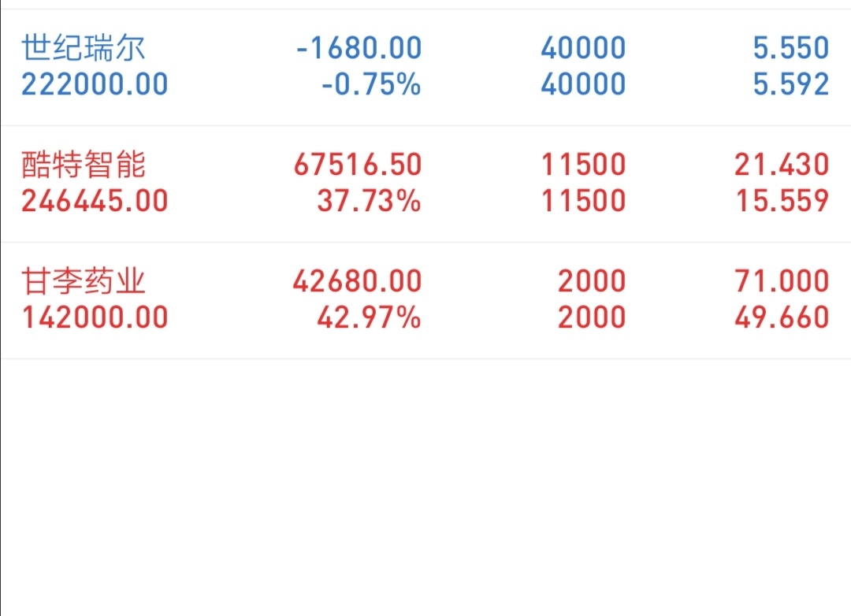Image resolution: width=851 pixels, height=616 pixels.
Task: Select 世纪瑞尔 market value 222000.00
Action: (95, 84)
